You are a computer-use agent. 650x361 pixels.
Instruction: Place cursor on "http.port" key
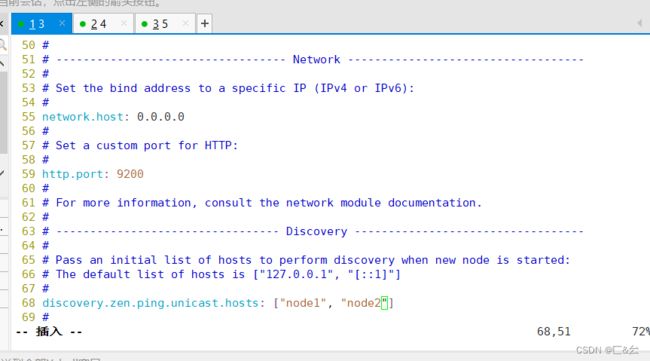72,174
